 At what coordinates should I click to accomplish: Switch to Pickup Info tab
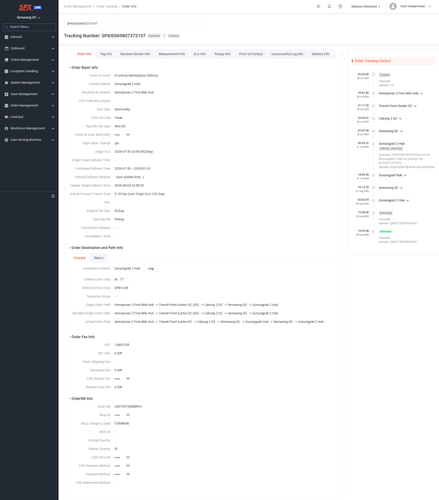222,54
